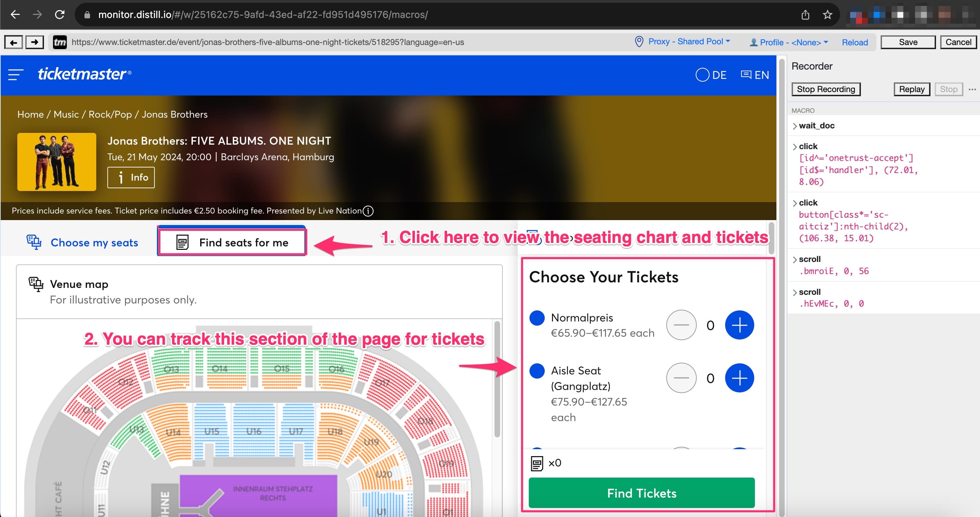Screen dimensions: 980x517
Task: Click the ticket icon showing ×0
Action: click(536, 463)
